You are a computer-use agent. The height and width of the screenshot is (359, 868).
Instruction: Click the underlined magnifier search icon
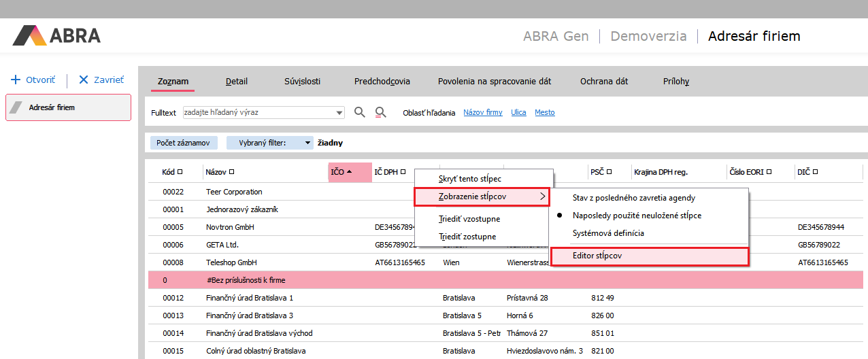point(381,112)
